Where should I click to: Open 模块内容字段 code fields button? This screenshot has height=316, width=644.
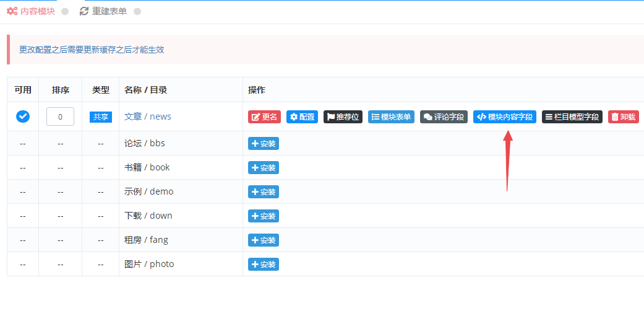(504, 117)
